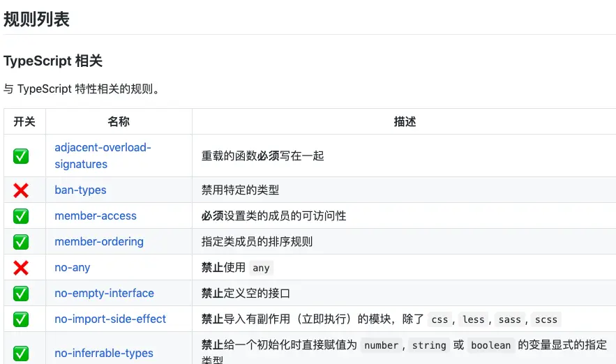The image size is (616, 364).
Task: Click the 描述 column header
Action: [405, 122]
